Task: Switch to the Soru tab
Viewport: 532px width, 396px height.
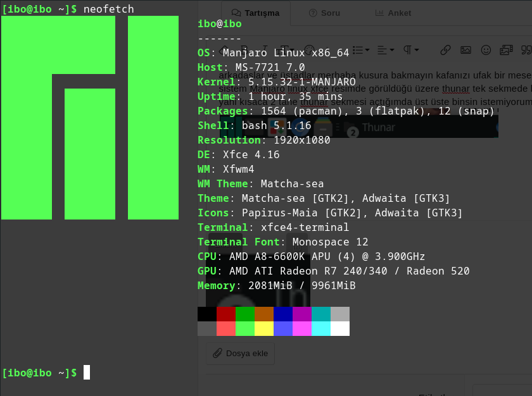Action: (x=325, y=13)
